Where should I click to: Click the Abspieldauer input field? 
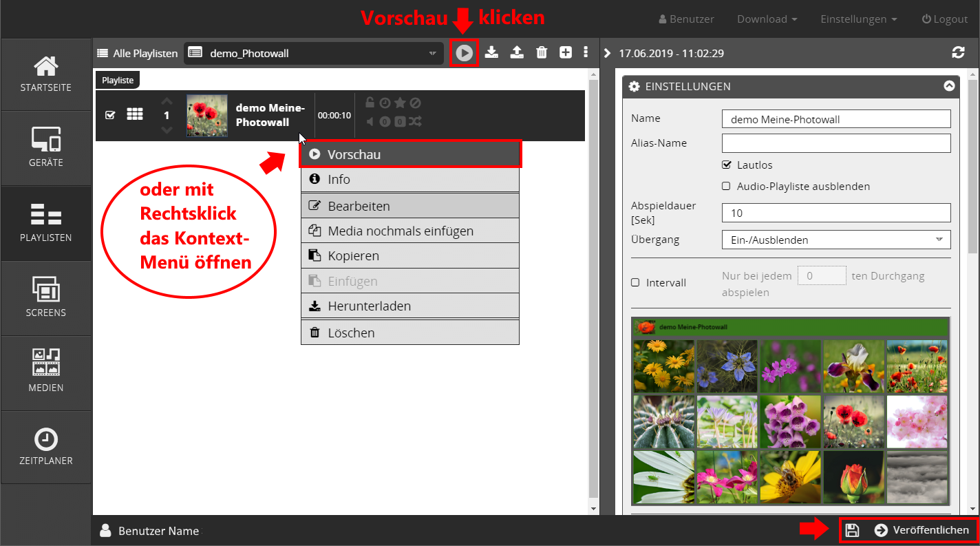point(835,213)
